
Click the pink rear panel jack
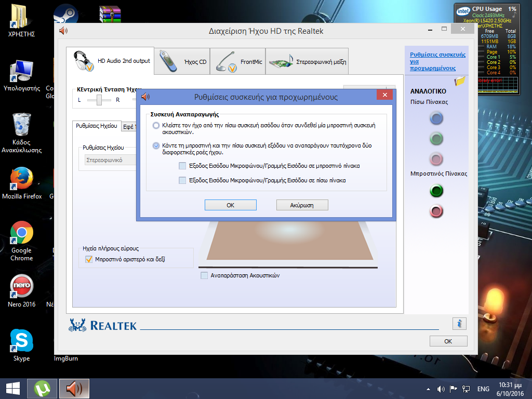436,159
